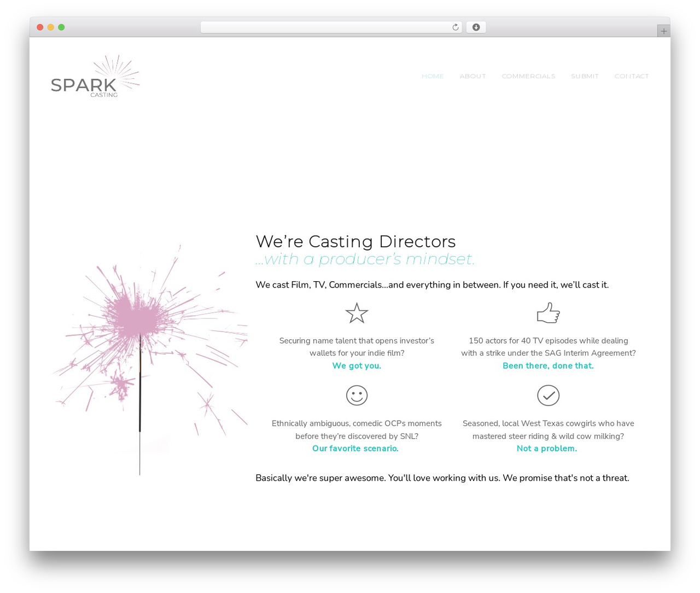Click "Been there, done that." text
This screenshot has height=593, width=700.
(x=548, y=365)
